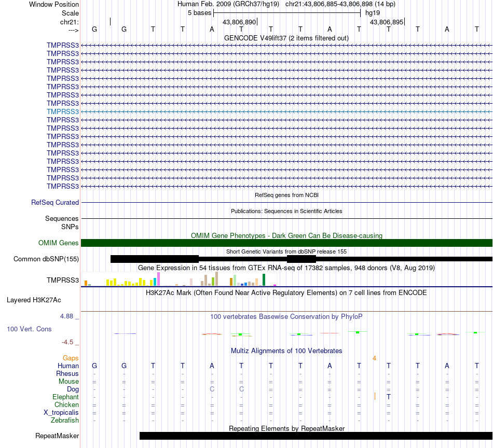
Task: Open RefSeq genes from NCBI title
Action: pyautogui.click(x=286, y=195)
